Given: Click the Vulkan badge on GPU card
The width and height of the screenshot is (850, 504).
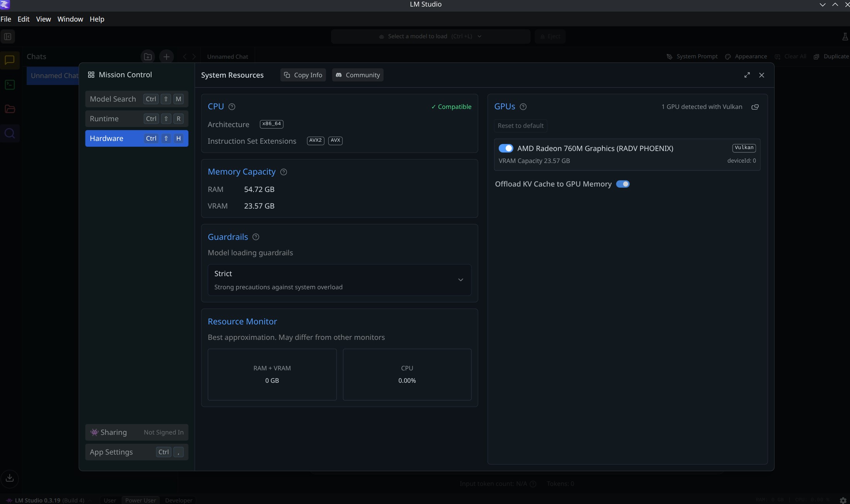Looking at the screenshot, I should pos(744,148).
